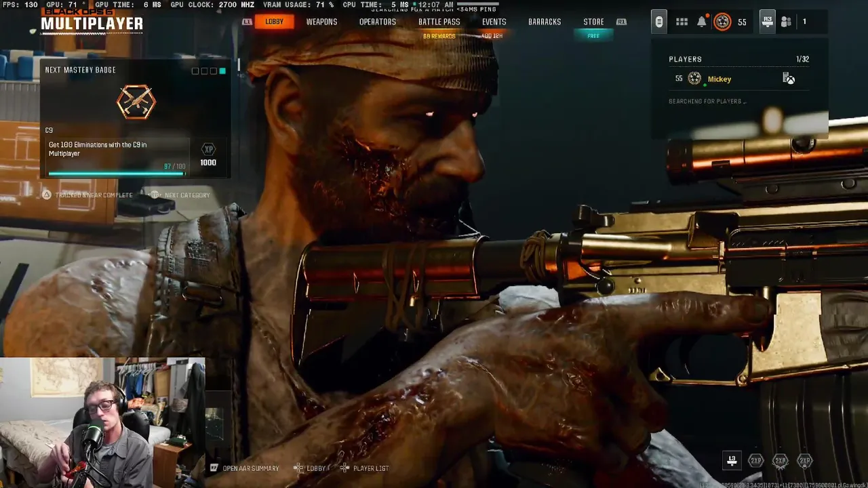Click the triangle button icon
This screenshot has height=488, width=868.
[x=47, y=195]
